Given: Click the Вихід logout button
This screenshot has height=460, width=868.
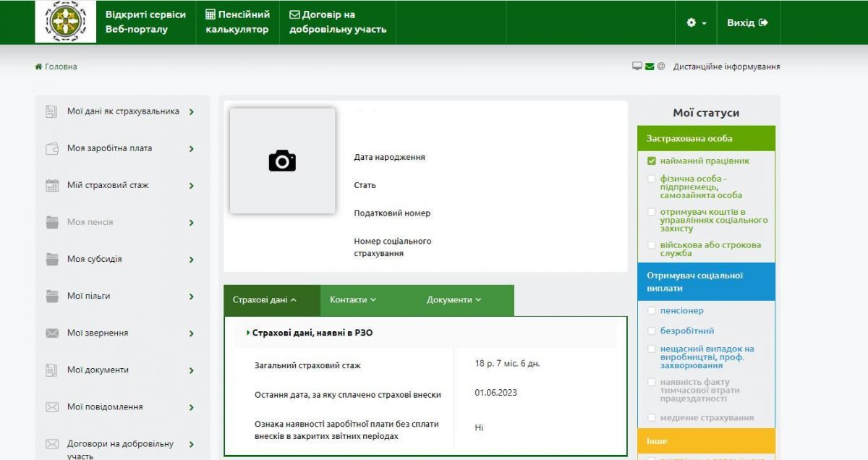Looking at the screenshot, I should coord(747,22).
